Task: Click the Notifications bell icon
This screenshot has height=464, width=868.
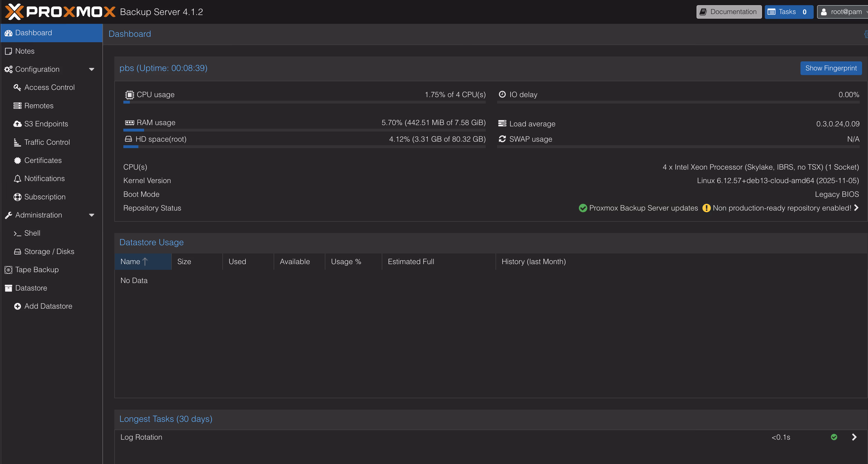Action: click(x=17, y=179)
